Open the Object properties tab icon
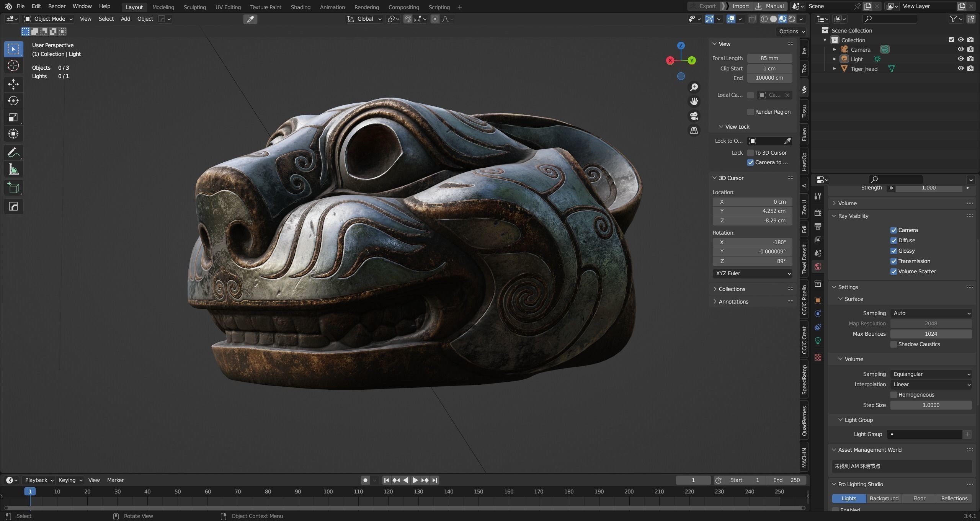The height and width of the screenshot is (521, 980). [x=818, y=301]
